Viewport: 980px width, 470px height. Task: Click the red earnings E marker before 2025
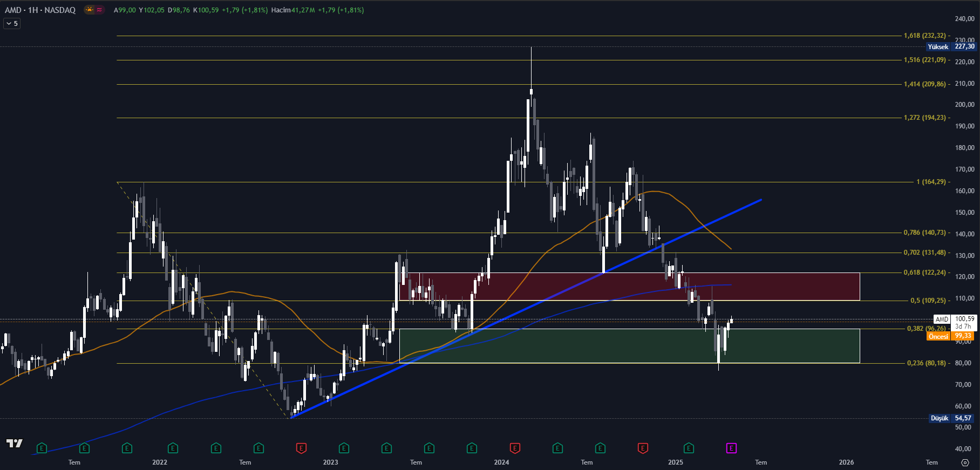pyautogui.click(x=643, y=448)
